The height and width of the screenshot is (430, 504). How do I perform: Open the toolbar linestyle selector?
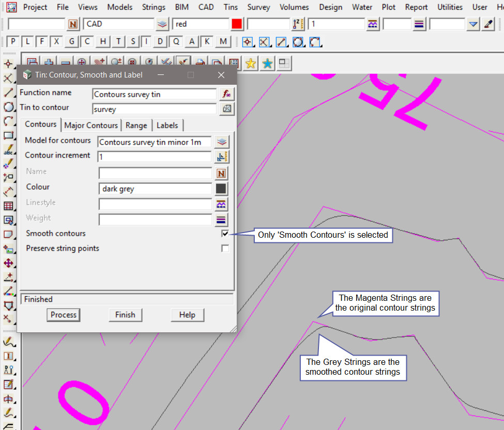tap(372, 24)
